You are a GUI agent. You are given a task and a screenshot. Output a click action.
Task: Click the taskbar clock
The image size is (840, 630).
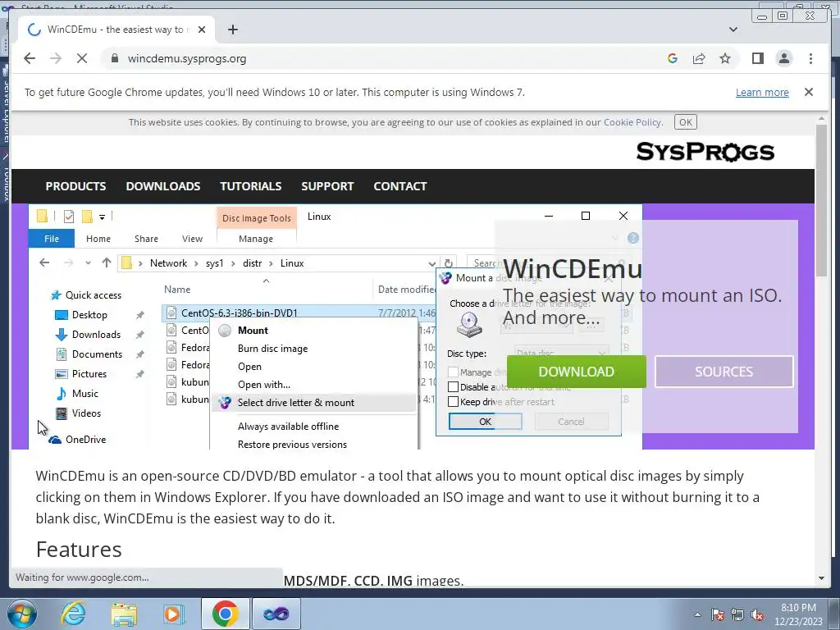[x=798, y=614]
